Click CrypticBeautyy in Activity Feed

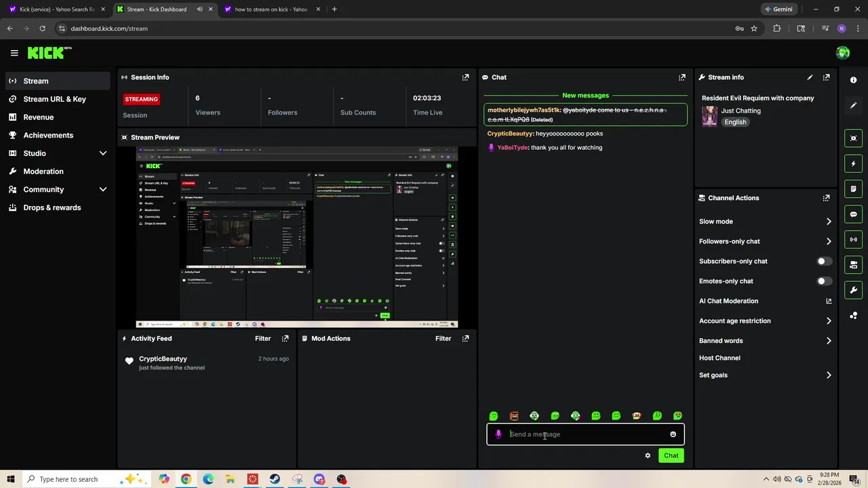click(163, 359)
